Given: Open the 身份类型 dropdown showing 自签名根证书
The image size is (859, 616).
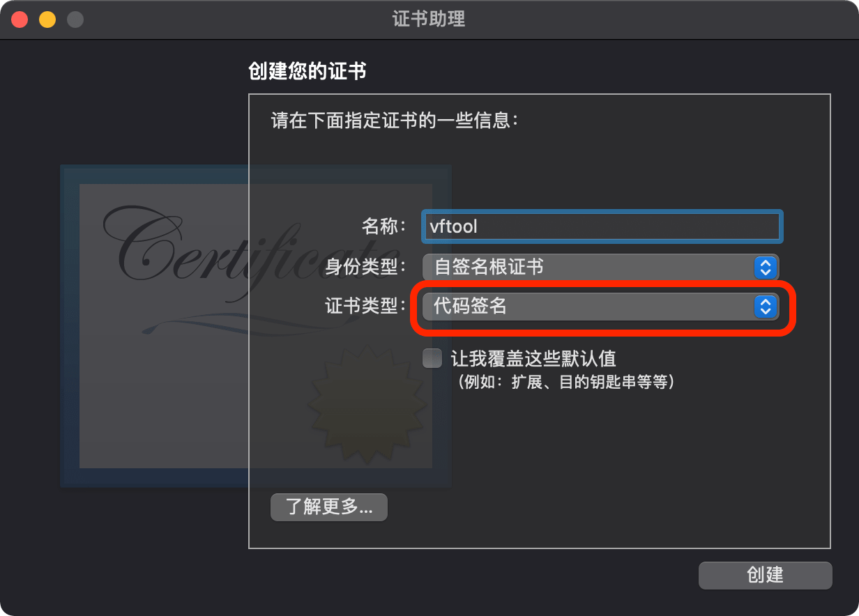Looking at the screenshot, I should tap(600, 267).
